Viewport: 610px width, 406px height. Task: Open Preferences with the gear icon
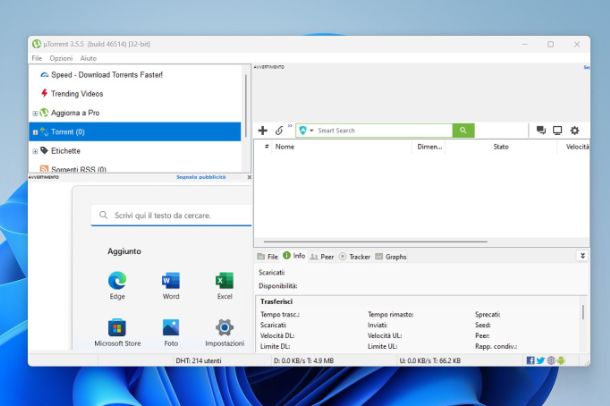(575, 131)
